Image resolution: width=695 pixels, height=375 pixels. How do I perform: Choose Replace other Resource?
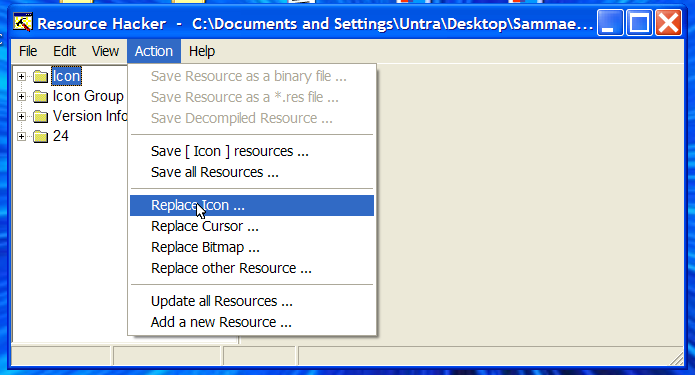(x=252, y=268)
